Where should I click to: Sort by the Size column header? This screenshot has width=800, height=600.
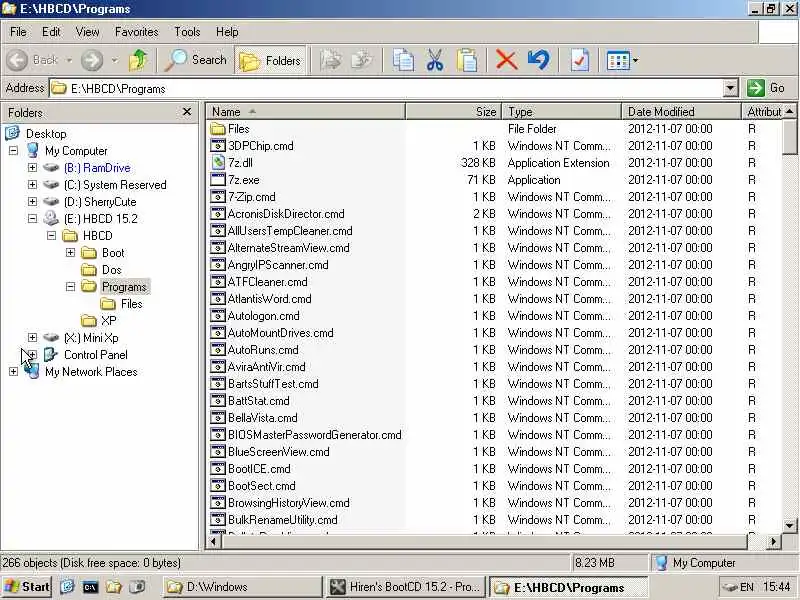click(x=454, y=111)
